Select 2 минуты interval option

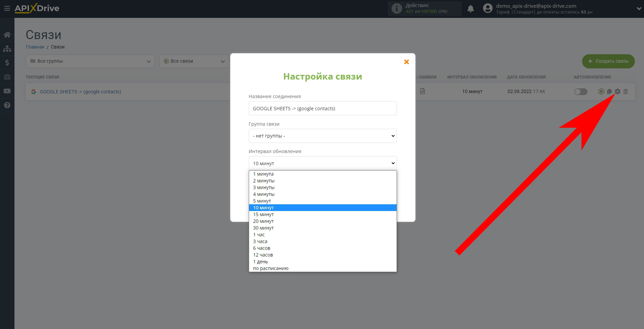(323, 181)
